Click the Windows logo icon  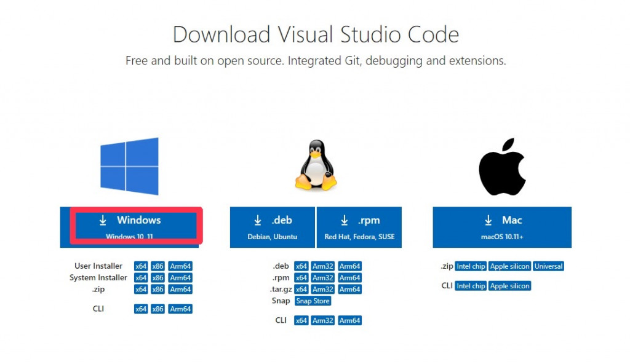[x=129, y=166]
